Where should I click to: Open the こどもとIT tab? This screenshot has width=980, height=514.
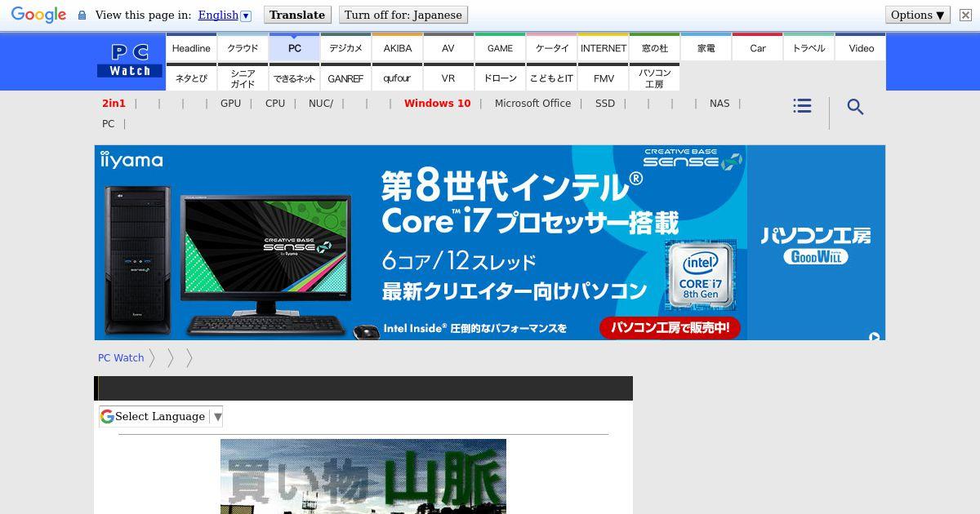[x=551, y=78]
